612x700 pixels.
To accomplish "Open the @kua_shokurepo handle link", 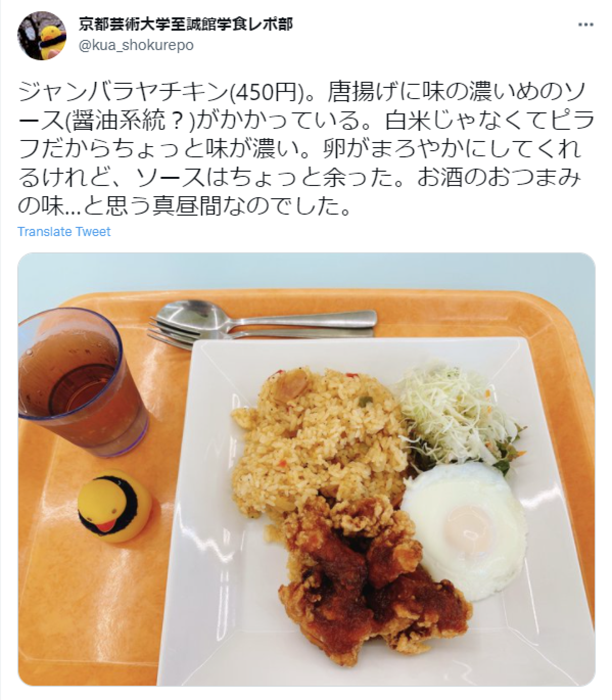I will pyautogui.click(x=136, y=45).
